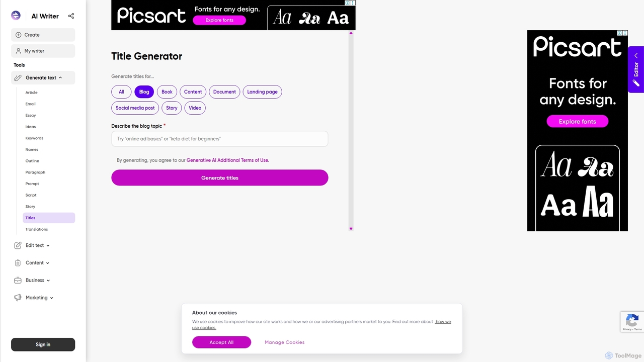Click the Create button text
This screenshot has width=644, height=362.
pos(32,35)
